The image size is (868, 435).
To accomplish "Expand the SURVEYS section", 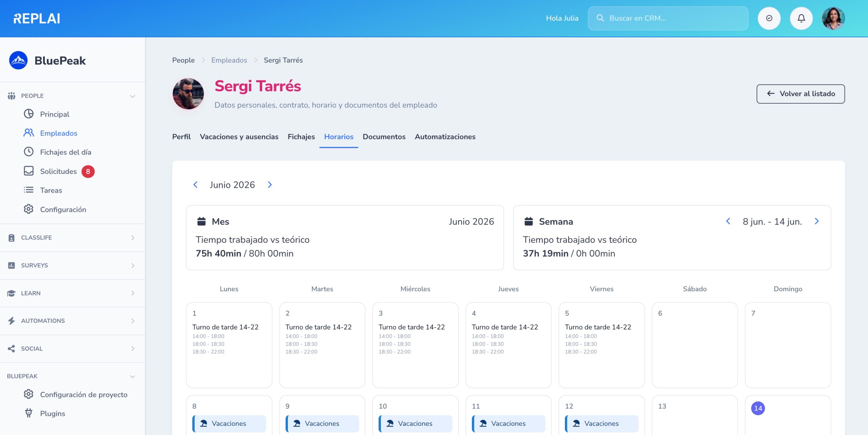I will pyautogui.click(x=133, y=265).
